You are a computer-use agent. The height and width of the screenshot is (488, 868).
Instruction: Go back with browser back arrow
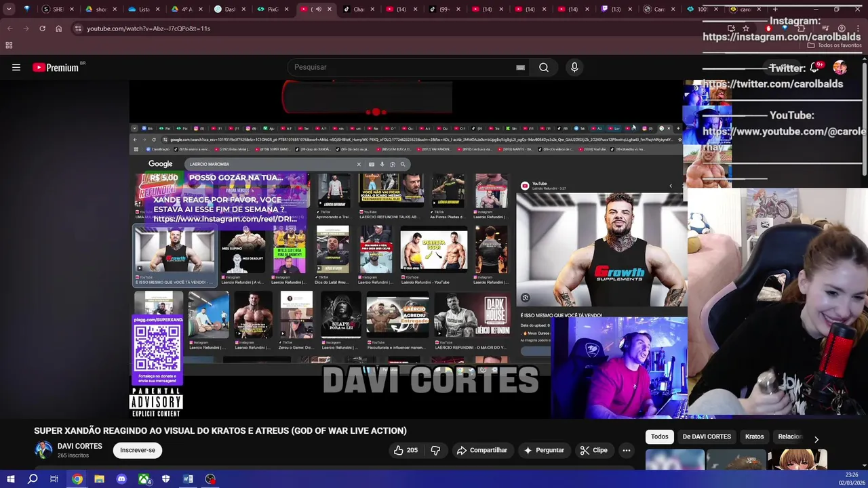[9, 28]
